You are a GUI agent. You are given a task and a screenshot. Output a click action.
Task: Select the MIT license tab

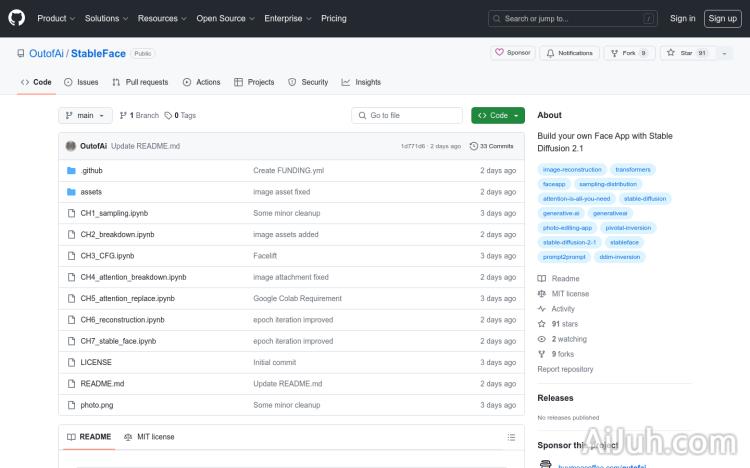tap(149, 437)
